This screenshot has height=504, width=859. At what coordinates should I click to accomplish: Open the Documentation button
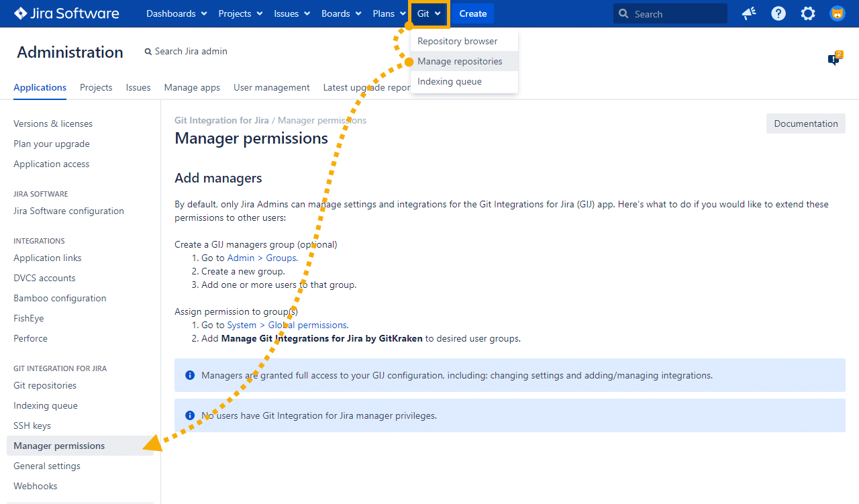click(x=806, y=123)
